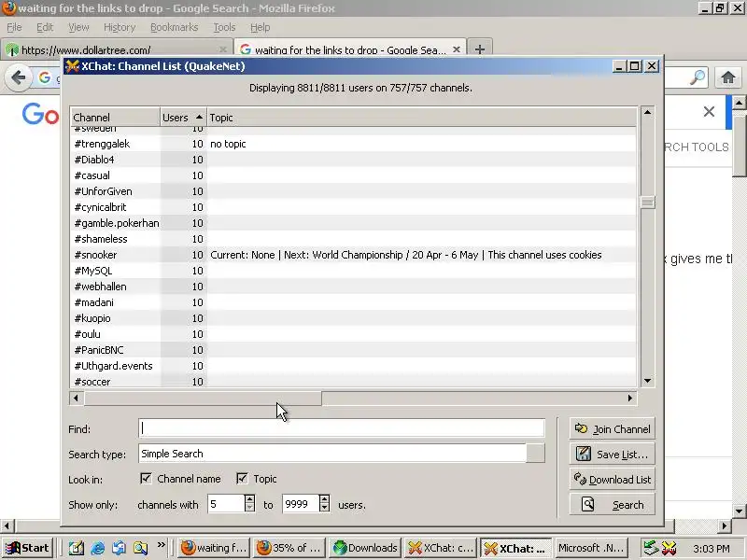Click XChat icon in system tray
The image size is (747, 560).
click(x=669, y=548)
